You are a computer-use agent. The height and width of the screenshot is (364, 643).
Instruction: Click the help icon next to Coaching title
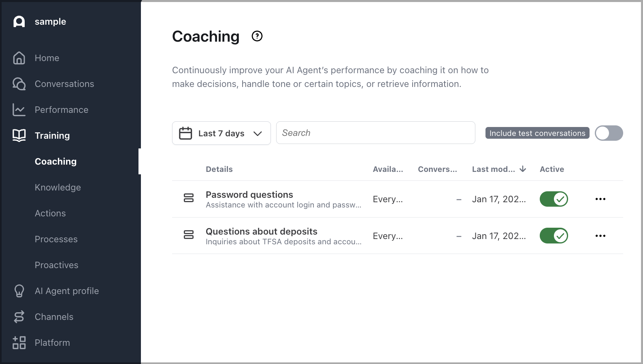point(257,36)
